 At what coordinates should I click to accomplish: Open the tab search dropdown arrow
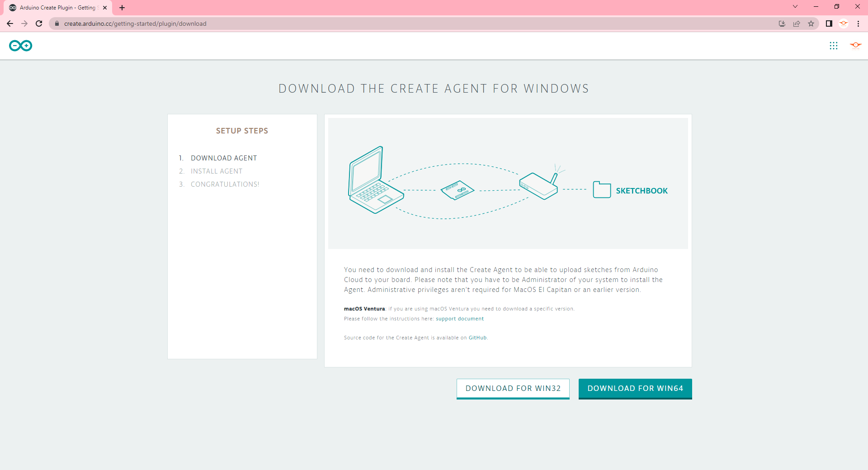click(795, 7)
